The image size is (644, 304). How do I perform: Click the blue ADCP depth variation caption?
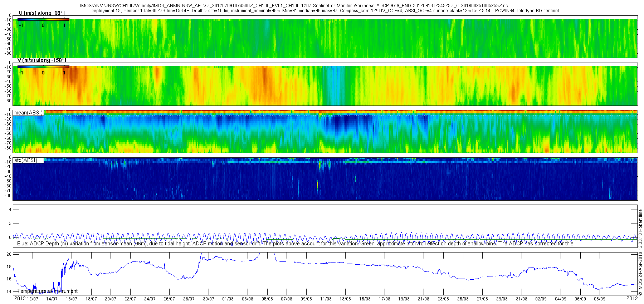point(296,244)
